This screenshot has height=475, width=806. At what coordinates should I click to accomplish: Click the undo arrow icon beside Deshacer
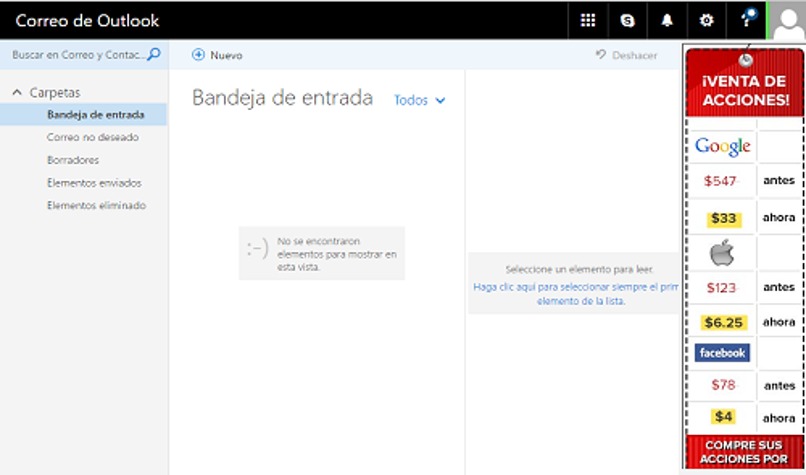point(600,54)
